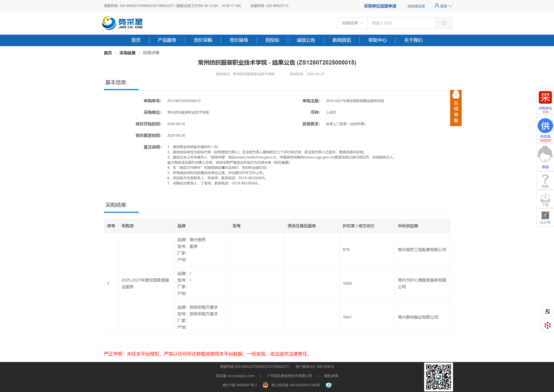The width and height of the screenshot is (554, 392).
Task: Open the 公众号 QR code icon
Action: (545, 215)
